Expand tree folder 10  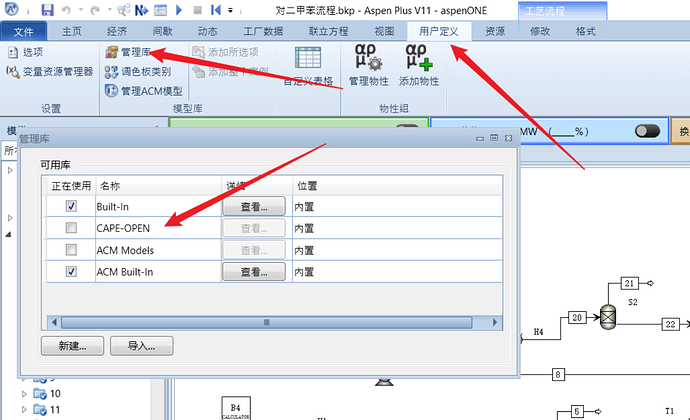click(x=24, y=394)
